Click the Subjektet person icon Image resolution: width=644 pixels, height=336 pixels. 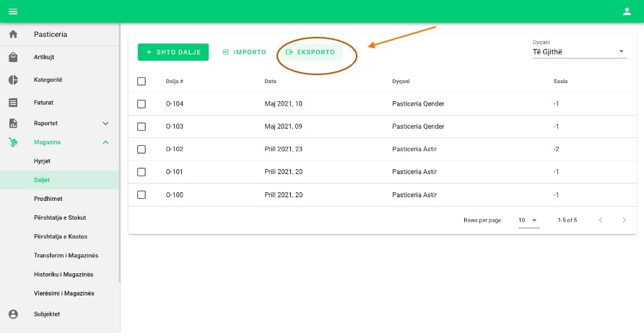13,314
